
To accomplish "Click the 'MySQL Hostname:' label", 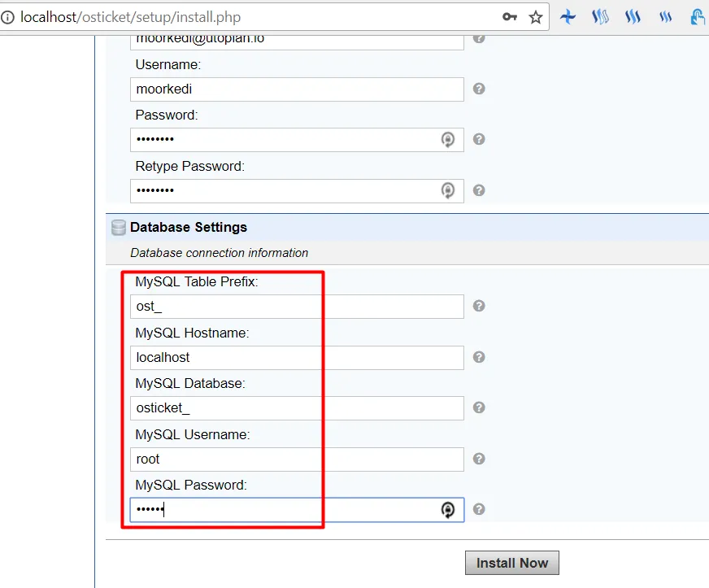I will 192,333.
